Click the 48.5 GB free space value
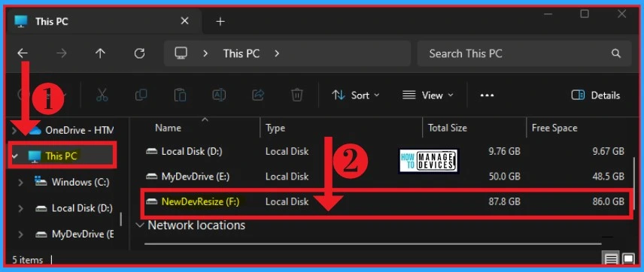This screenshot has height=272, width=644. 608,177
